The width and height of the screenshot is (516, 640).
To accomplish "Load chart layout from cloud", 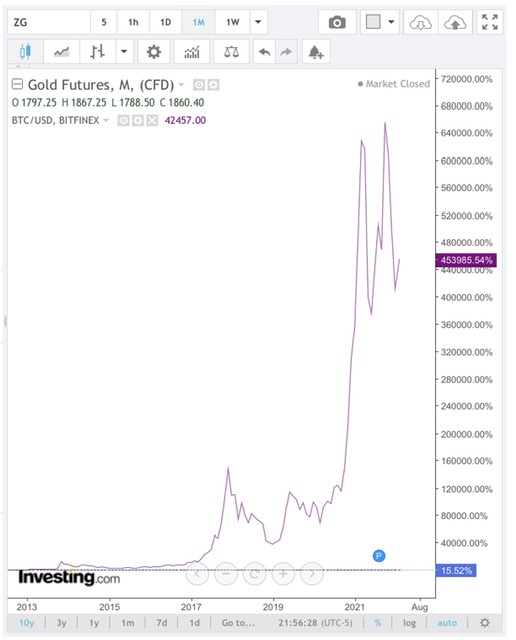I will 420,22.
